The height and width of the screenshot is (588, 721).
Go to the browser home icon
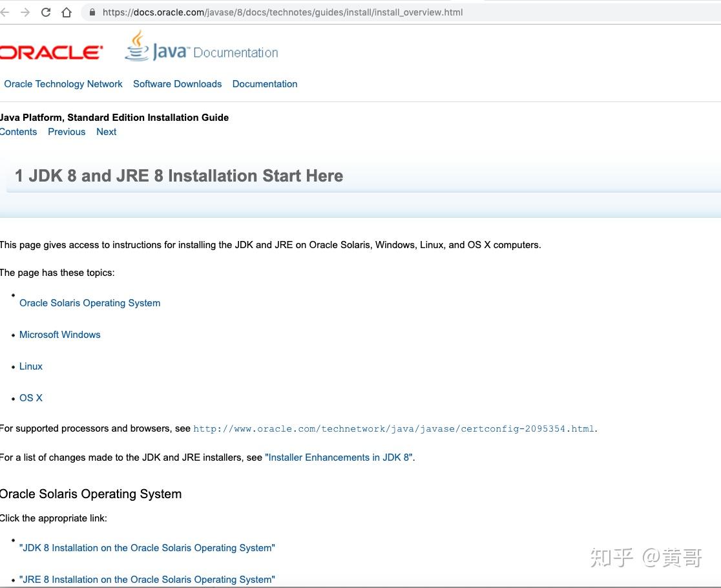coord(66,12)
